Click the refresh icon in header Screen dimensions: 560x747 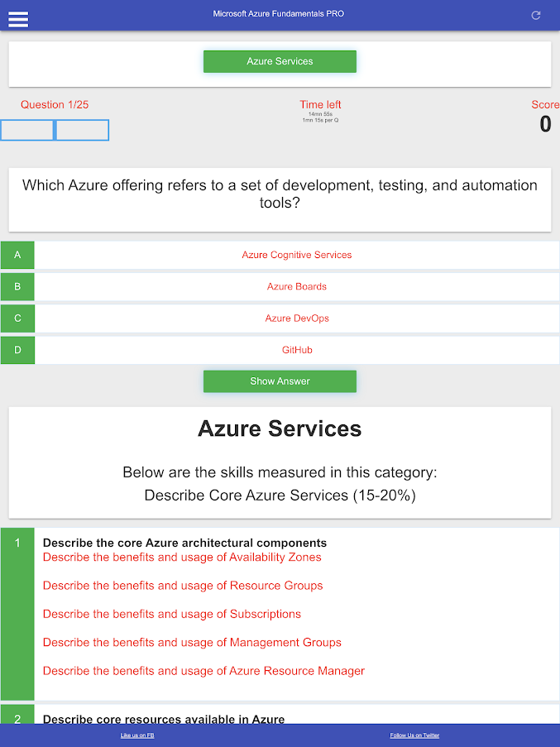(536, 15)
